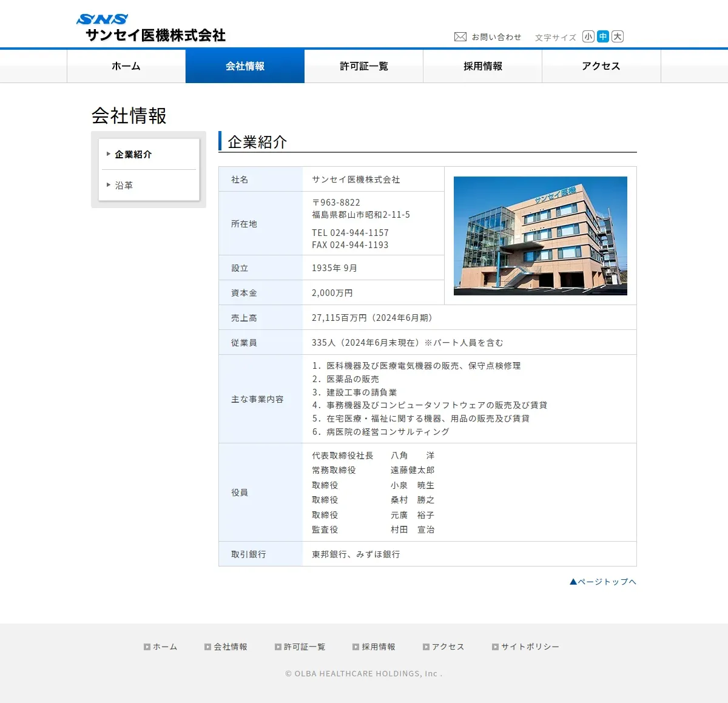Click the envelope icon beside お問い合わせ

(460, 37)
